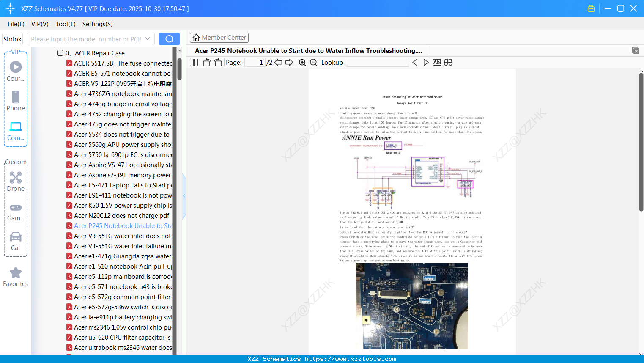
Task: Select the Acer P245 Notebook document tab
Action: (308, 51)
